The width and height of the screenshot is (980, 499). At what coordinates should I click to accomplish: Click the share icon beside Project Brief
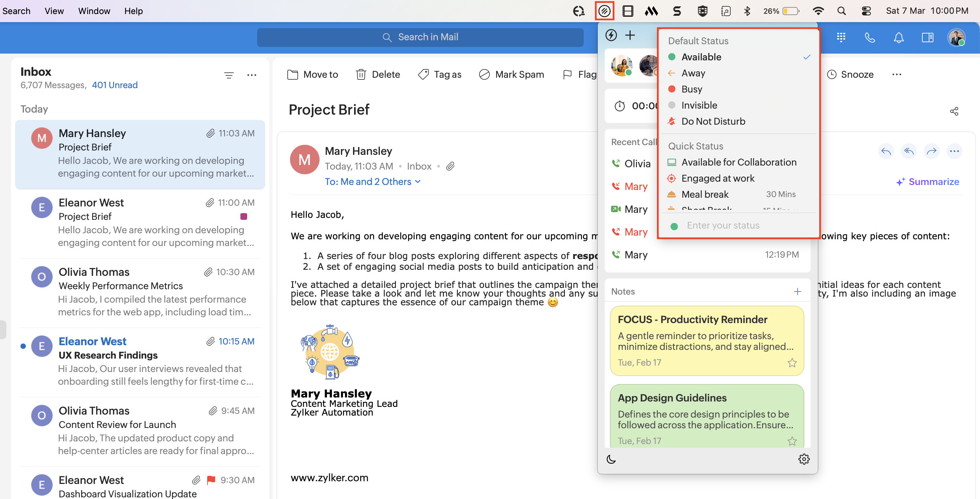[x=954, y=111]
